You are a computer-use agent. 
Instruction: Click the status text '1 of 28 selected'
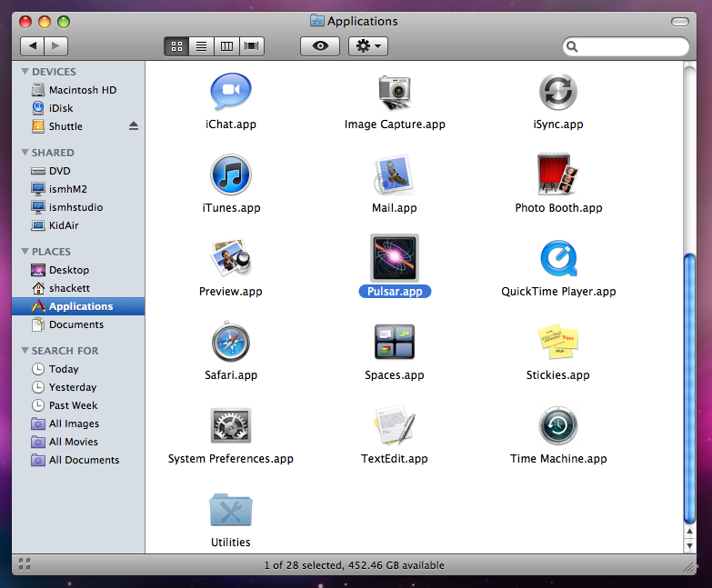pos(303,565)
